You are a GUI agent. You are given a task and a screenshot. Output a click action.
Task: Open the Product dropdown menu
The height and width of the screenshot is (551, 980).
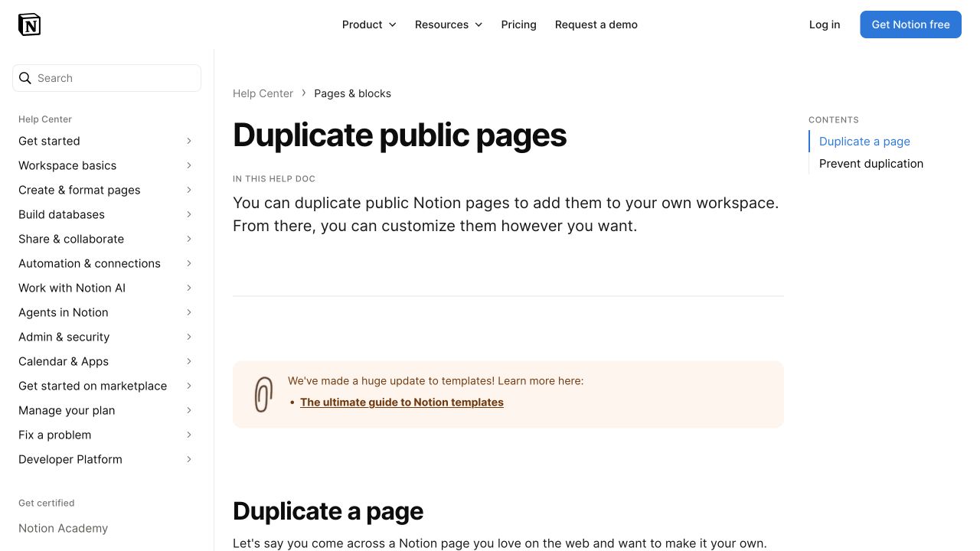pyautogui.click(x=369, y=24)
